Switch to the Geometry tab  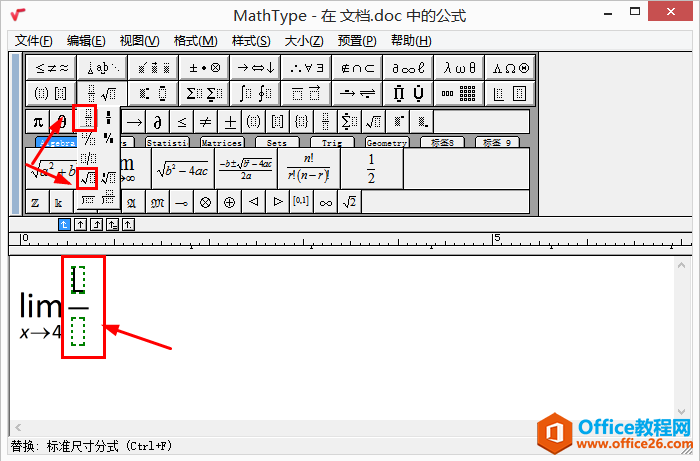click(x=387, y=142)
